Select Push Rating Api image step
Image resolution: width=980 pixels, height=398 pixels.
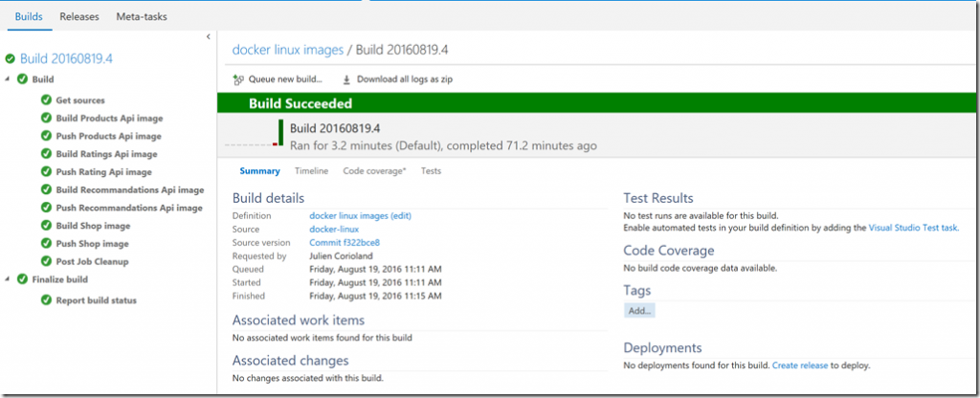tap(103, 172)
